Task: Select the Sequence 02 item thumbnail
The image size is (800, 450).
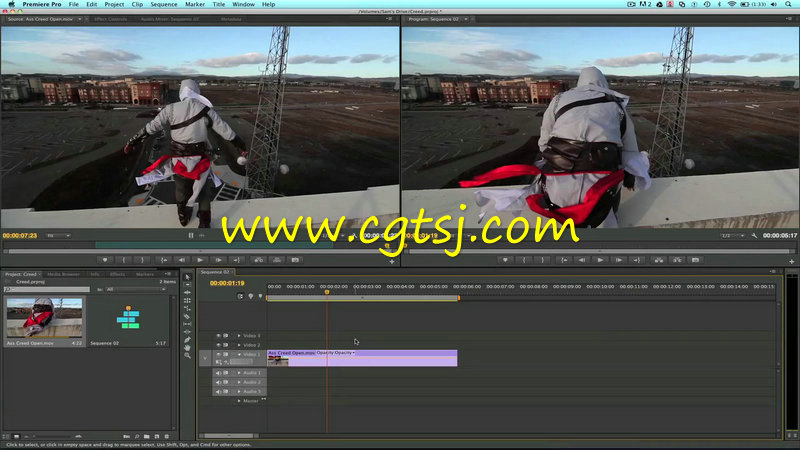Action: click(128, 317)
